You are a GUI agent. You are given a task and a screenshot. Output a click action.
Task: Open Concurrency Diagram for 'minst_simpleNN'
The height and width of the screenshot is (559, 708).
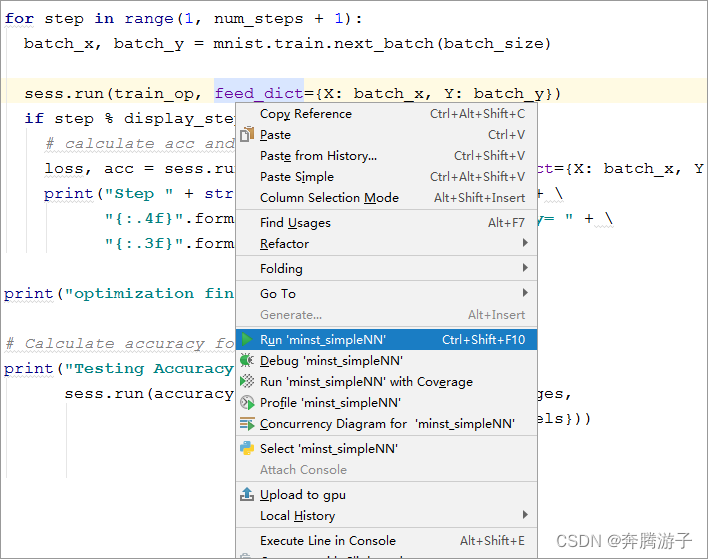click(387, 424)
